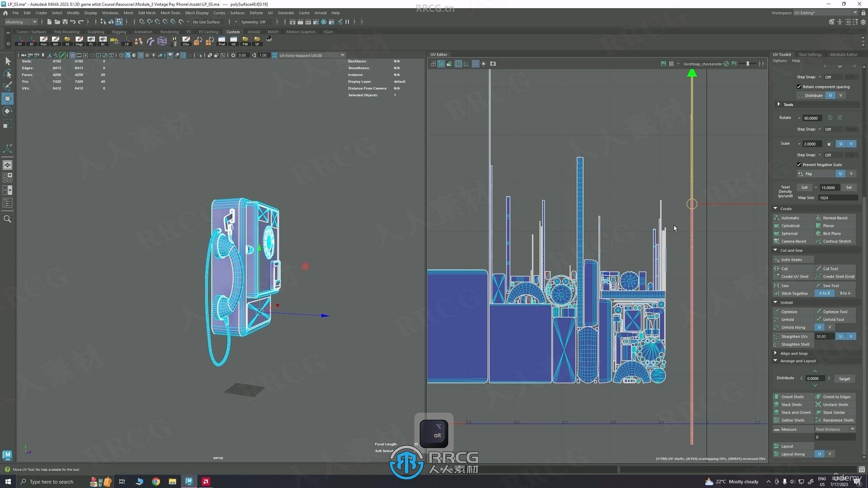Click the Unfold command icon

point(777,319)
